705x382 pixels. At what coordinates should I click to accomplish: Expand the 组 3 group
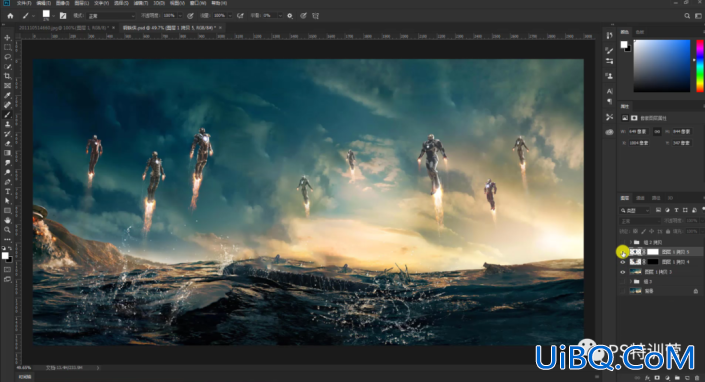click(630, 282)
